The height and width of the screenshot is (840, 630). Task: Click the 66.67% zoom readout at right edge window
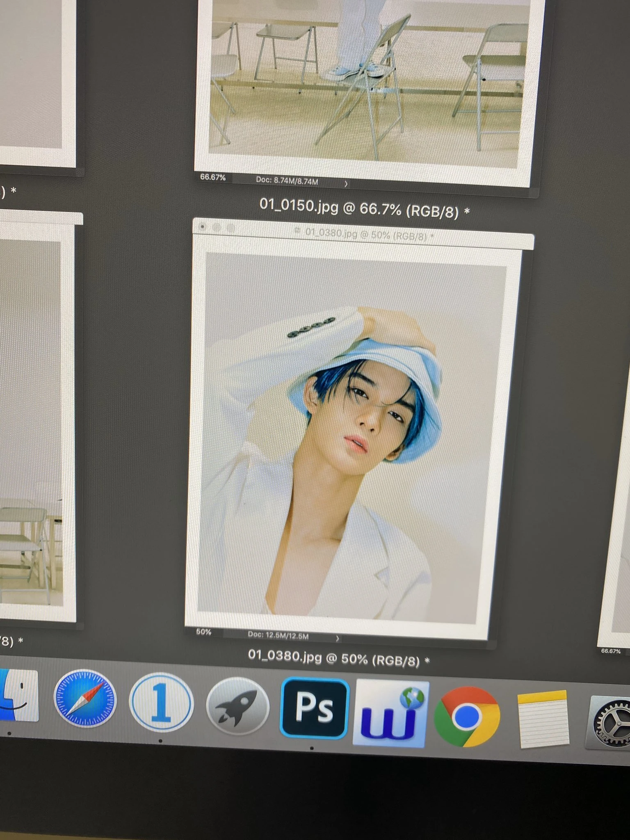[x=611, y=651]
